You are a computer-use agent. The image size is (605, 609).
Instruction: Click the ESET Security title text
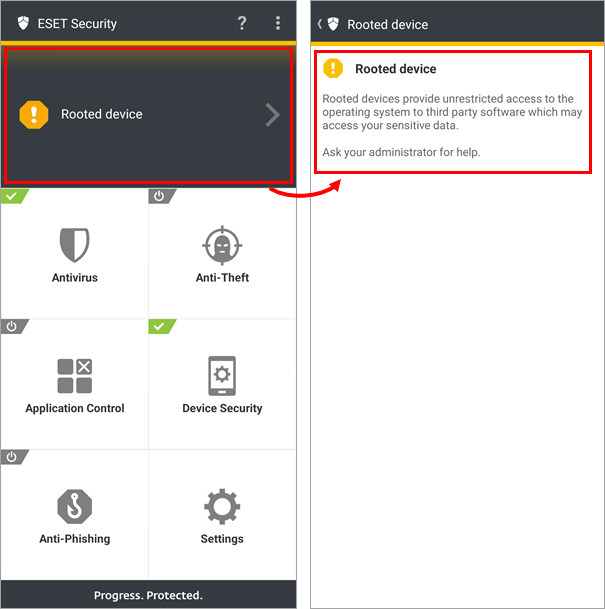(77, 24)
